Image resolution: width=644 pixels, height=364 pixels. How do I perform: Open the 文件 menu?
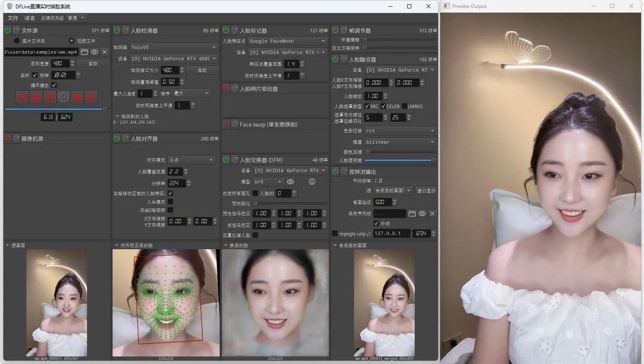13,18
